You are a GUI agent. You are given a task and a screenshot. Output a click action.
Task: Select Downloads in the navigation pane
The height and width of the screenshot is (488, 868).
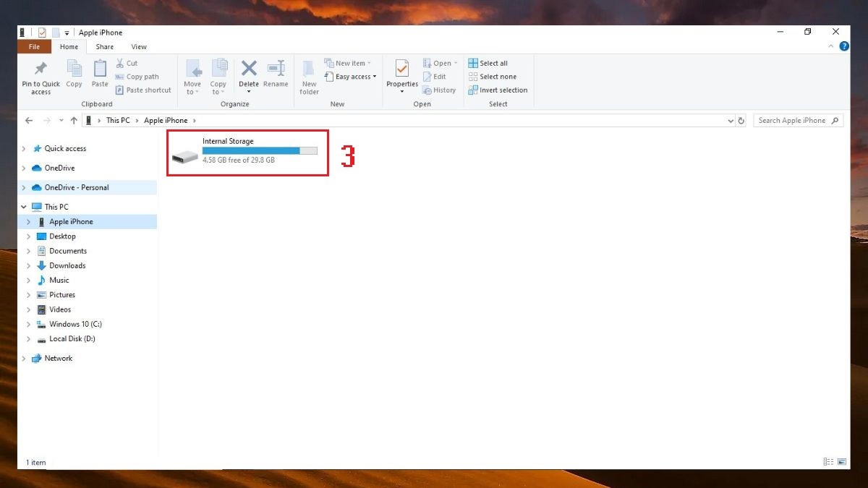pyautogui.click(x=68, y=265)
